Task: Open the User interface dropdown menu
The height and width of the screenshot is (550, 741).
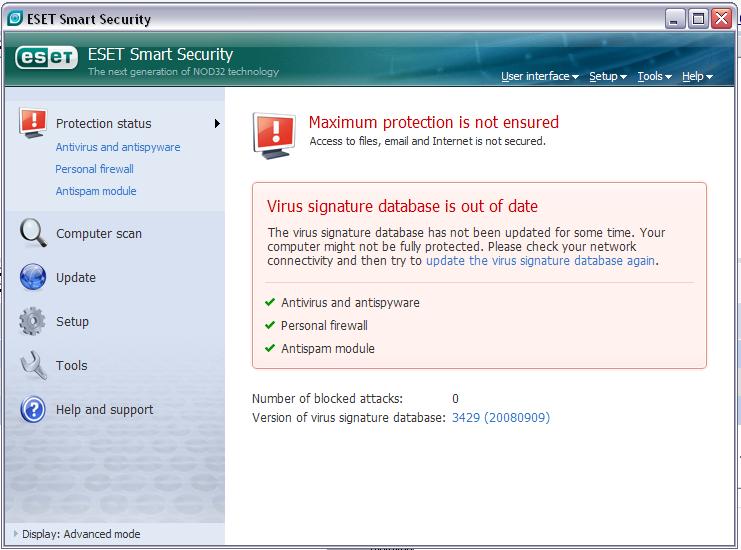Action: 540,77
